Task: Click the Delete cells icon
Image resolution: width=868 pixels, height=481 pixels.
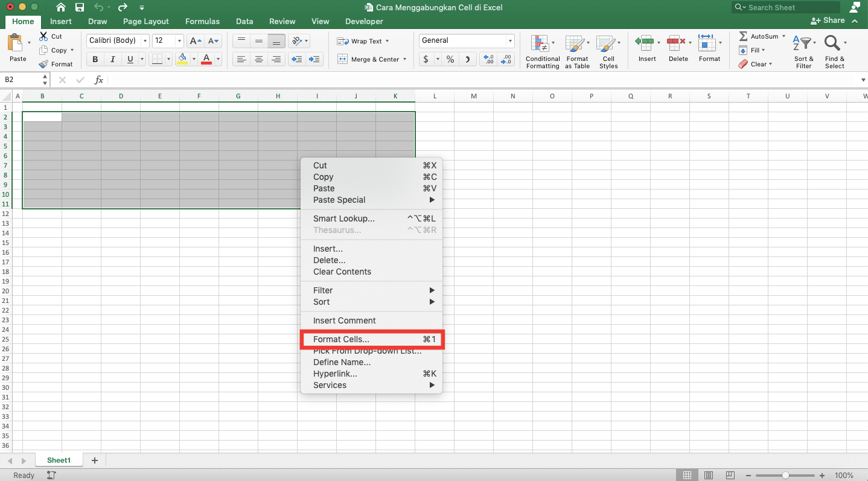Action: (677, 43)
